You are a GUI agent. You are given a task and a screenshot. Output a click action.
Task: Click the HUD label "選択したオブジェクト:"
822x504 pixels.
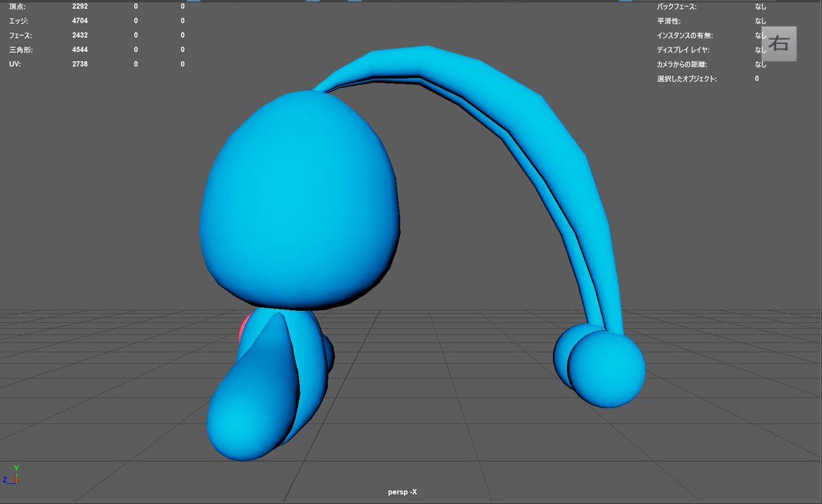tap(687, 79)
